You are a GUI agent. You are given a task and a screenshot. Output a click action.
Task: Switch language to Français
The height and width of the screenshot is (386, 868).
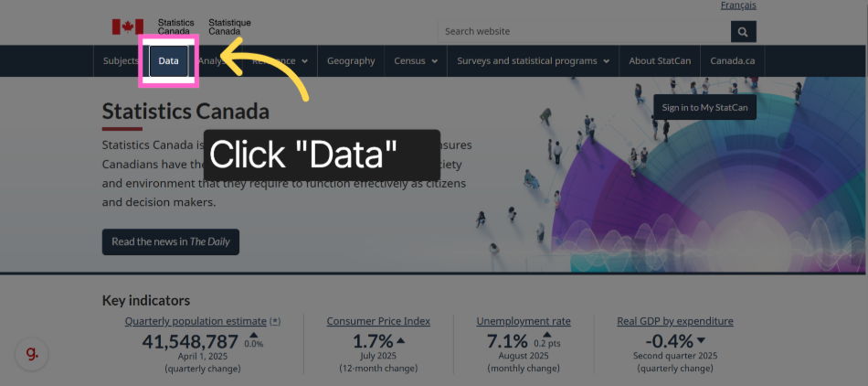pyautogui.click(x=738, y=5)
